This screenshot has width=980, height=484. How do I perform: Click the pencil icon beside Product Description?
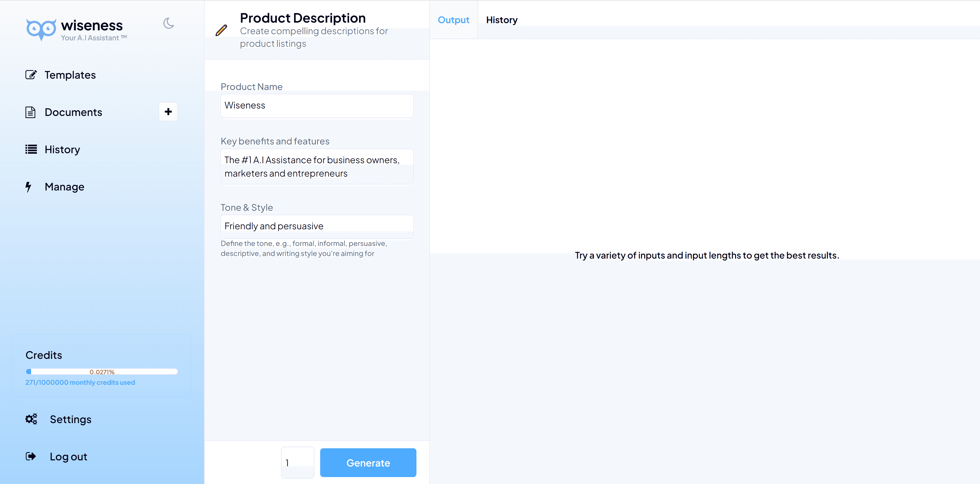click(221, 30)
